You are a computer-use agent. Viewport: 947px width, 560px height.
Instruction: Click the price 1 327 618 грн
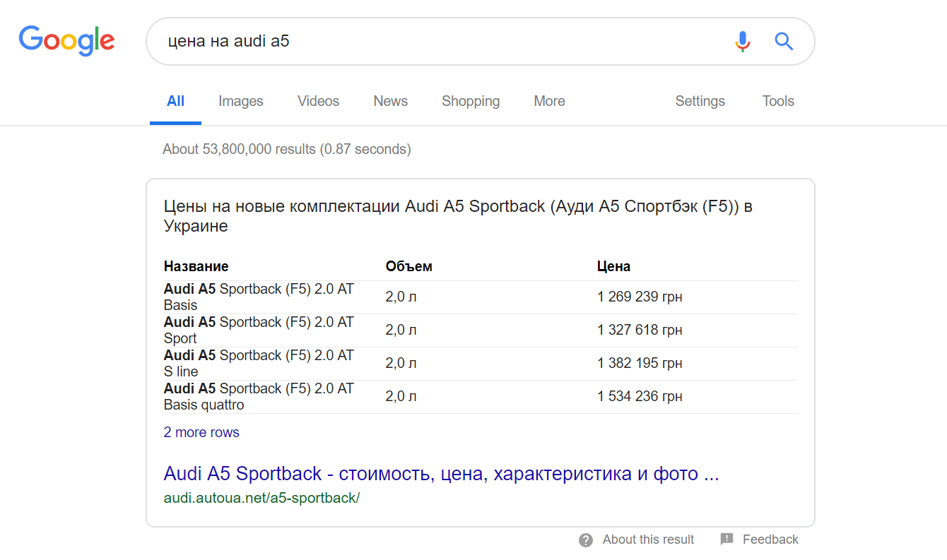pos(640,330)
